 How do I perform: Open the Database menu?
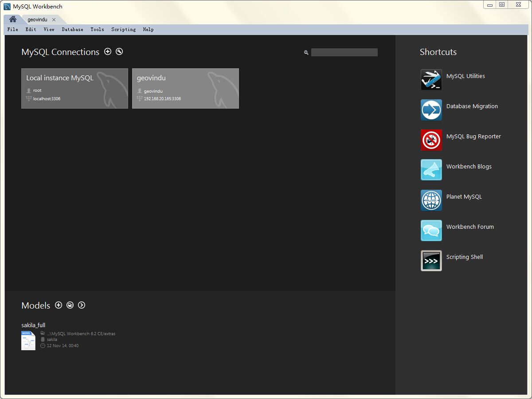[72, 29]
